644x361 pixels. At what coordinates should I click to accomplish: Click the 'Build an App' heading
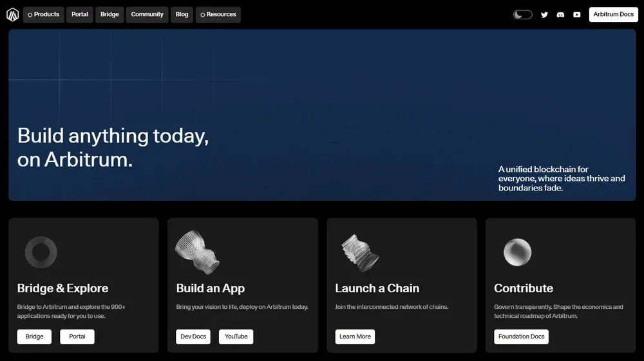click(x=211, y=288)
